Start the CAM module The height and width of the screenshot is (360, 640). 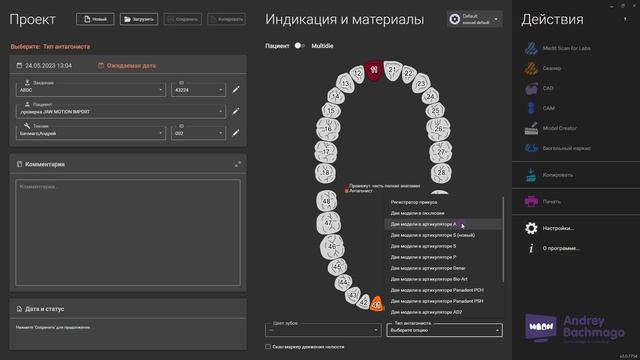click(540, 108)
